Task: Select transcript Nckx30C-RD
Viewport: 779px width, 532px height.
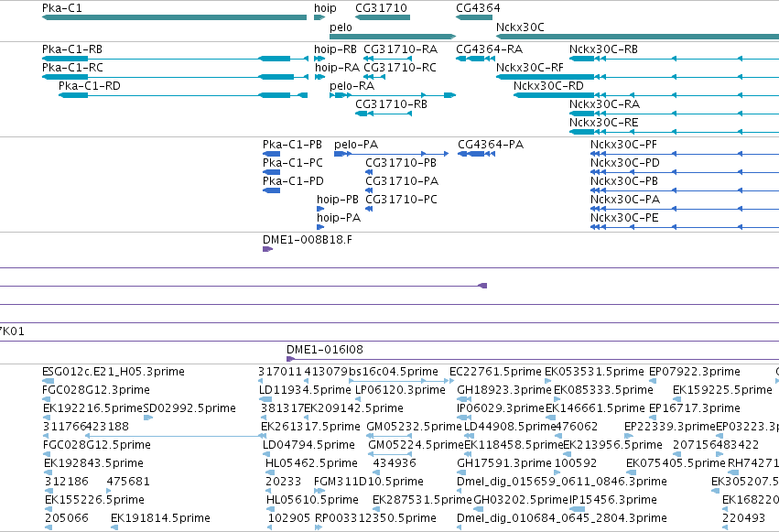Action: (646, 95)
